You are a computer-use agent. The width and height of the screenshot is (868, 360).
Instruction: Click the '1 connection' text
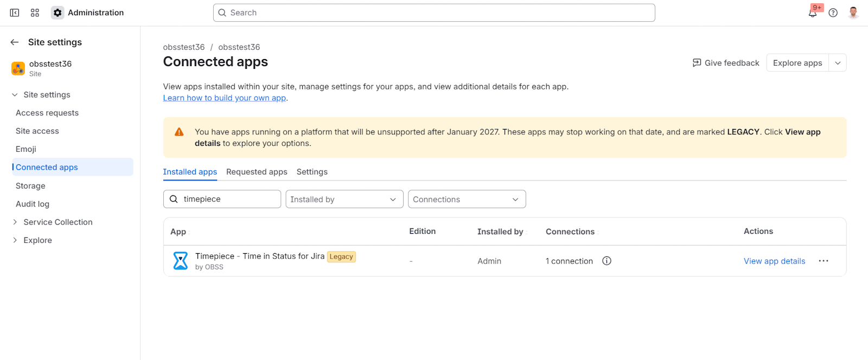pyautogui.click(x=569, y=261)
